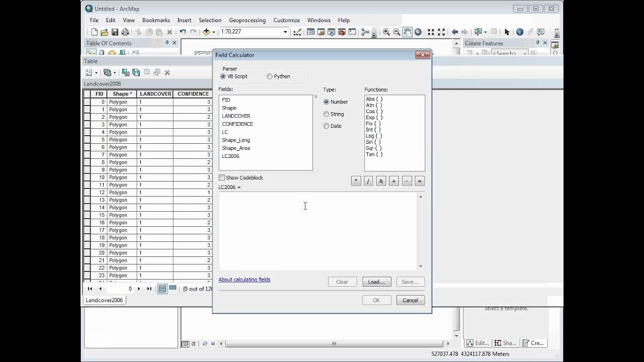Select the Shape_Area field in Fields list

click(x=236, y=148)
